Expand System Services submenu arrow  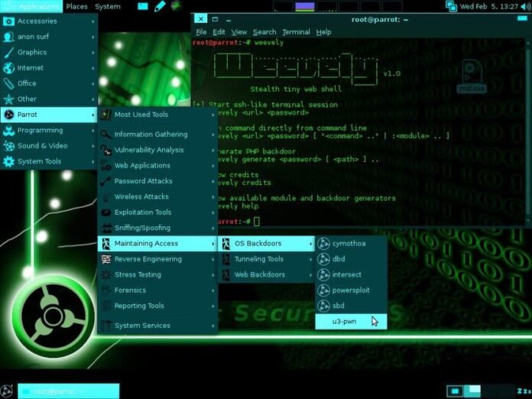[213, 326]
